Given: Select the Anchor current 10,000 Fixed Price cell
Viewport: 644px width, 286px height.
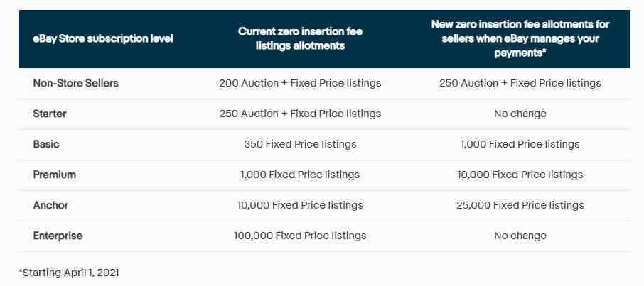Looking at the screenshot, I should (x=300, y=205).
